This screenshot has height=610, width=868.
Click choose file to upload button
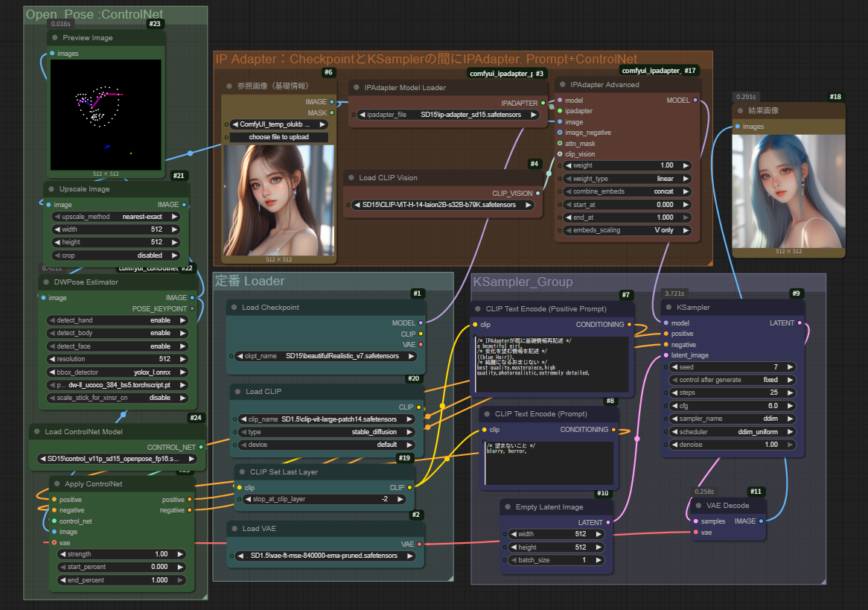point(278,137)
